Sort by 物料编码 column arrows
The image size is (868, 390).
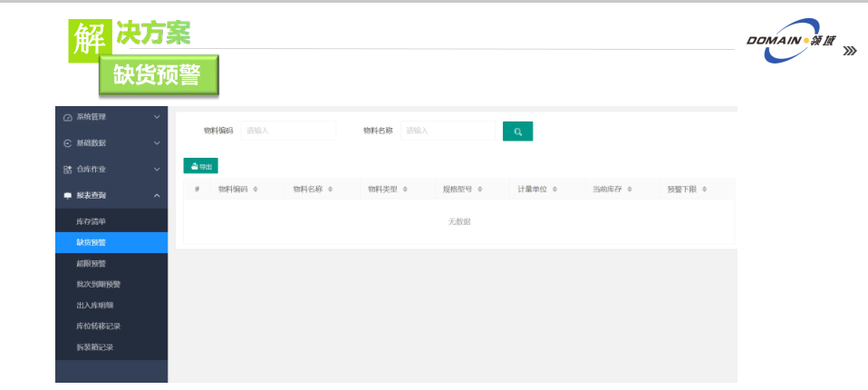point(256,190)
